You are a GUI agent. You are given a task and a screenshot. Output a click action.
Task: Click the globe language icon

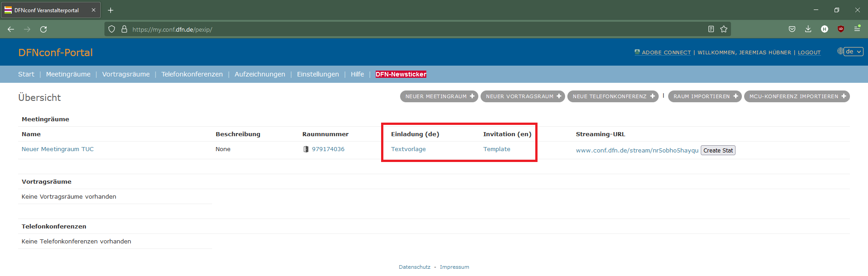(840, 51)
